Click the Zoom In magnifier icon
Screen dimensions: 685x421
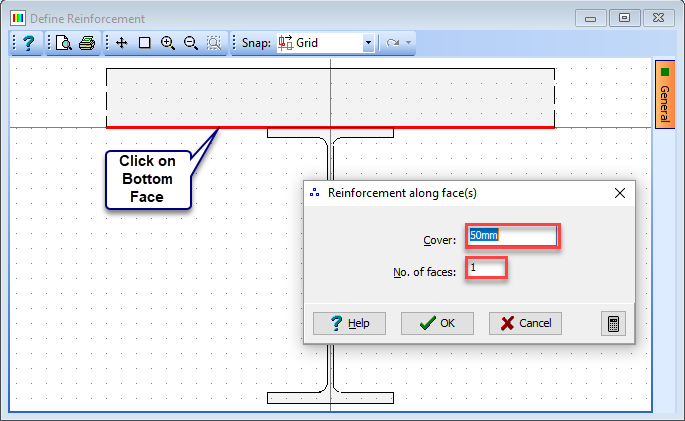(x=168, y=43)
